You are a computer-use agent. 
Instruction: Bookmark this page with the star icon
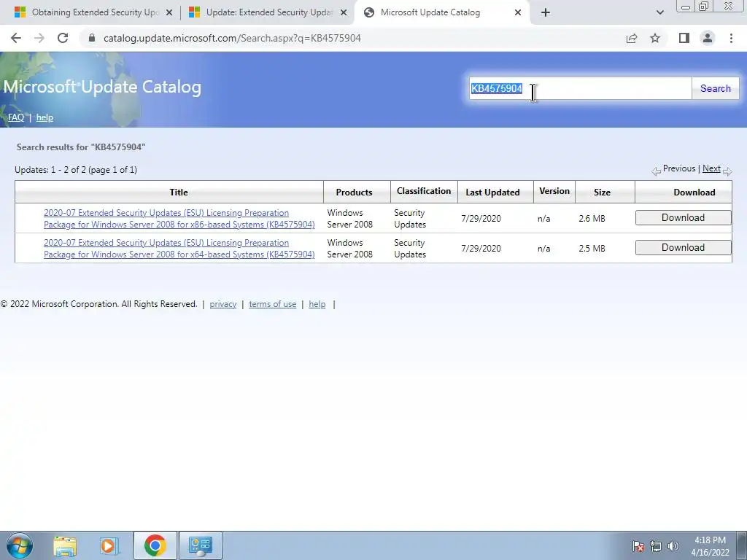coord(656,38)
